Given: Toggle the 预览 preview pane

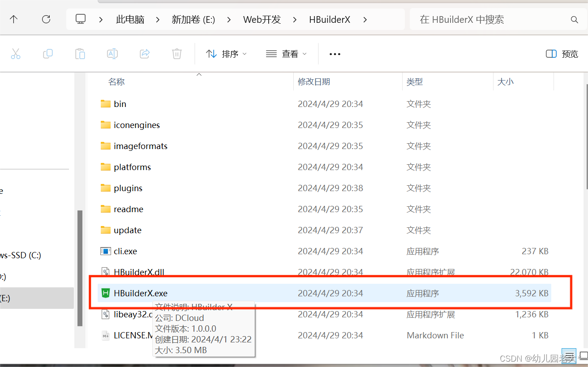Looking at the screenshot, I should [x=562, y=54].
